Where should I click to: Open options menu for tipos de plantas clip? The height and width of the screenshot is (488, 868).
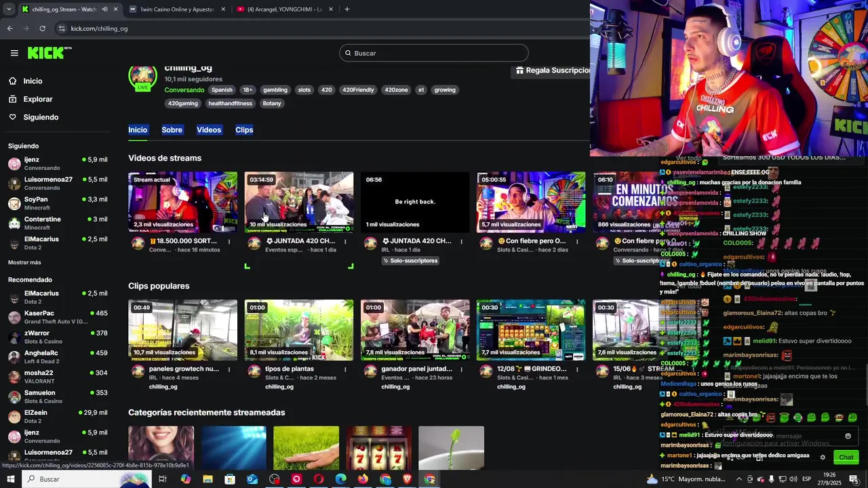pyautogui.click(x=345, y=369)
